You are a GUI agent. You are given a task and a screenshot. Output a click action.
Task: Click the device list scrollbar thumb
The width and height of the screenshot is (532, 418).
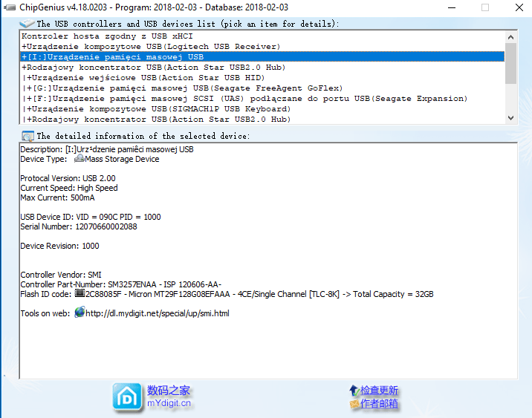point(510,63)
